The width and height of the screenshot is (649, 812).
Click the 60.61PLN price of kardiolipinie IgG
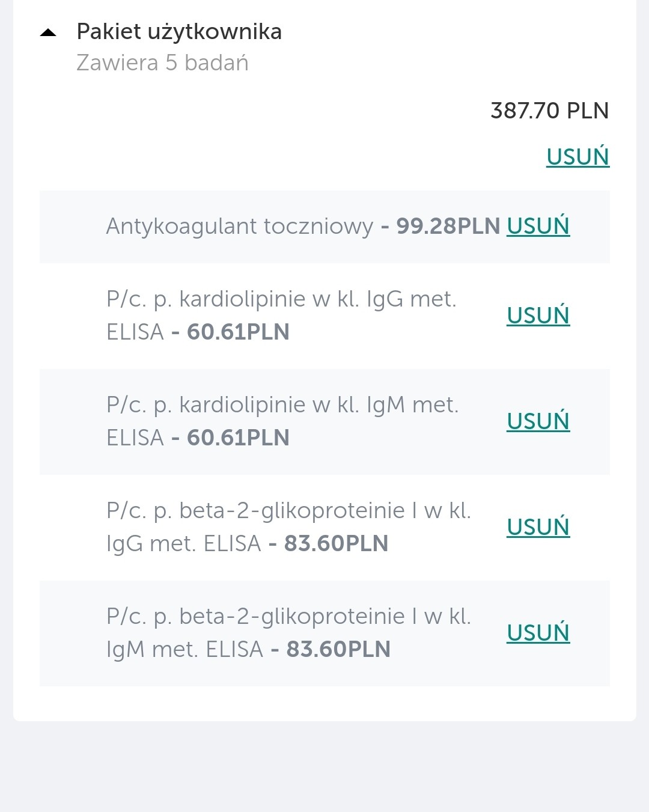[238, 332]
